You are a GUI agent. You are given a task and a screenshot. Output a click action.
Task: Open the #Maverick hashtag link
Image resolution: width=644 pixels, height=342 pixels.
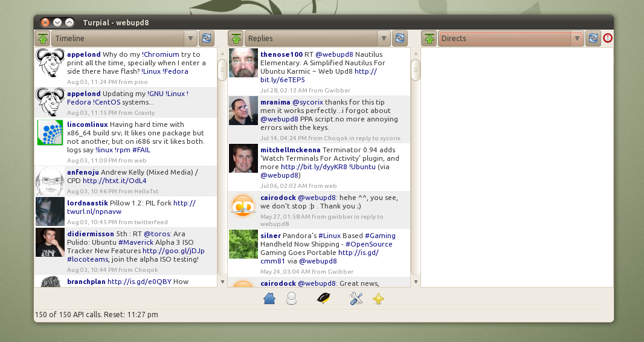[x=136, y=242]
